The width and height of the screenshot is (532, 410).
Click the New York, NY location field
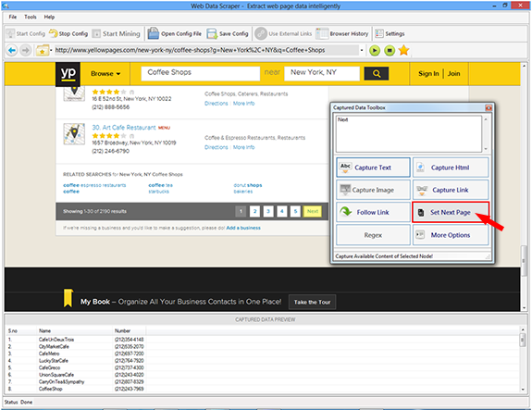tap(322, 73)
